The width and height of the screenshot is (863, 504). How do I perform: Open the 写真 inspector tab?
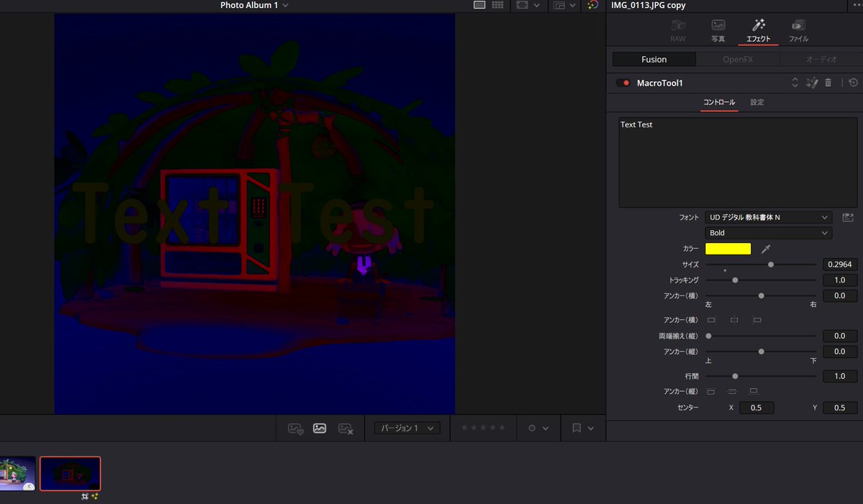[x=718, y=31]
